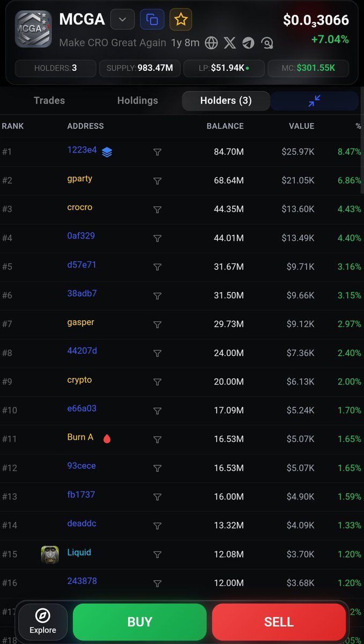Collapse the panel with the arrows icon
Viewport: 364px width, 644px height.
tap(315, 100)
